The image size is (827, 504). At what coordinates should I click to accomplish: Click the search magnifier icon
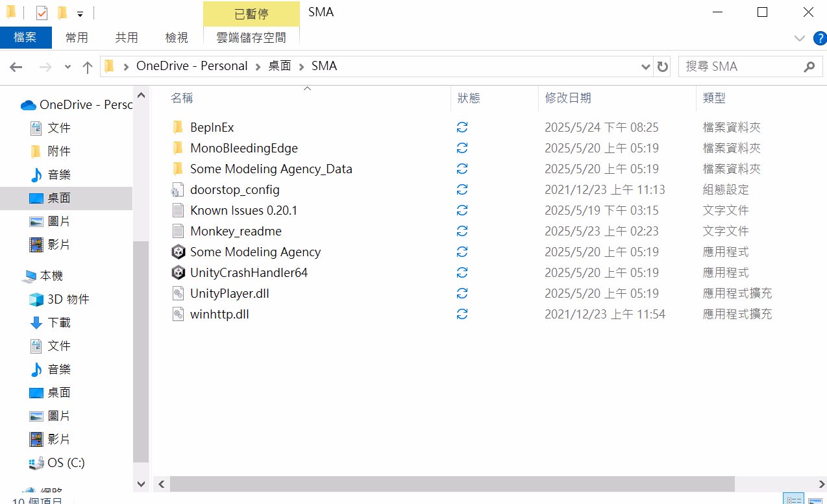pyautogui.click(x=809, y=66)
